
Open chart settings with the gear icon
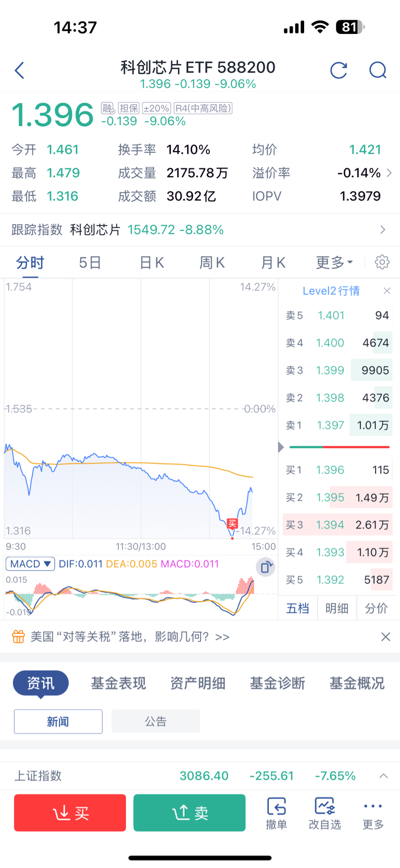382,262
